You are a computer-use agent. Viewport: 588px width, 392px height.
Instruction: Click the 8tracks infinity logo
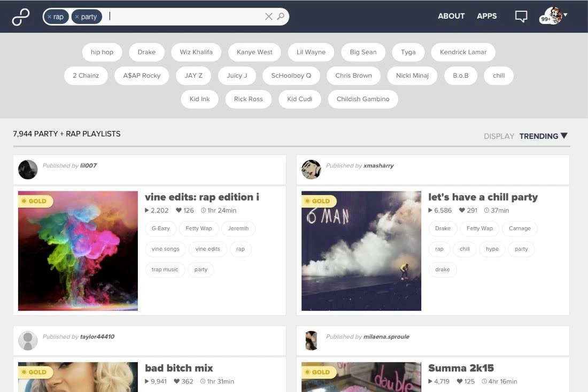(21, 17)
